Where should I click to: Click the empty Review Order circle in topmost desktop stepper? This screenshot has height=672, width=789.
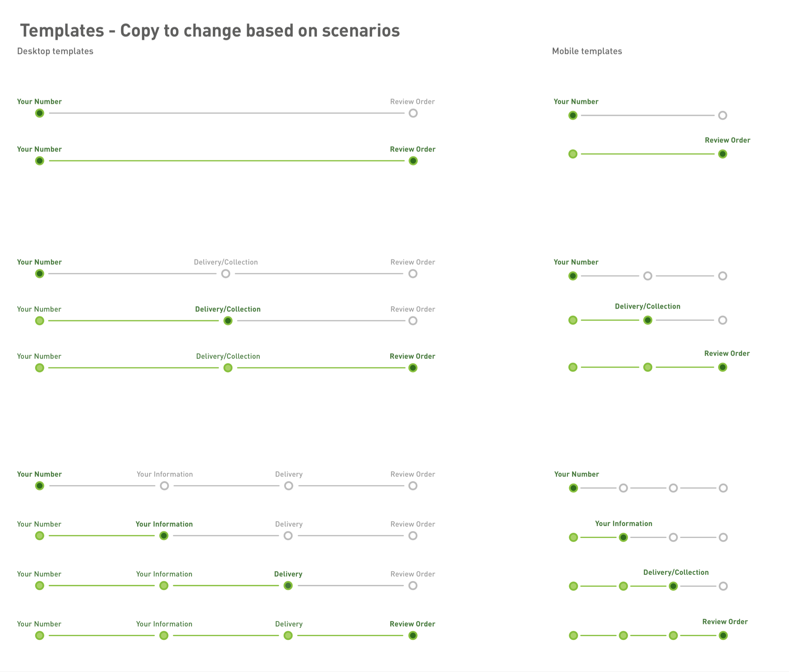pyautogui.click(x=413, y=113)
